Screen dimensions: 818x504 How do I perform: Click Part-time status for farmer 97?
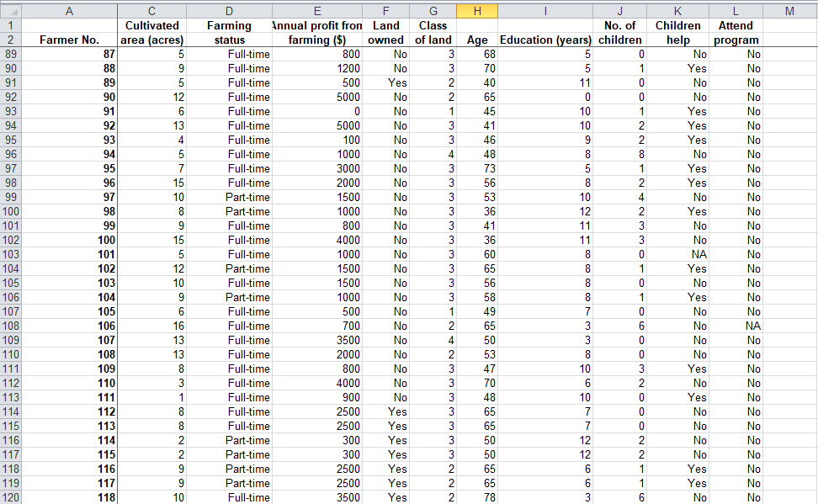229,197
